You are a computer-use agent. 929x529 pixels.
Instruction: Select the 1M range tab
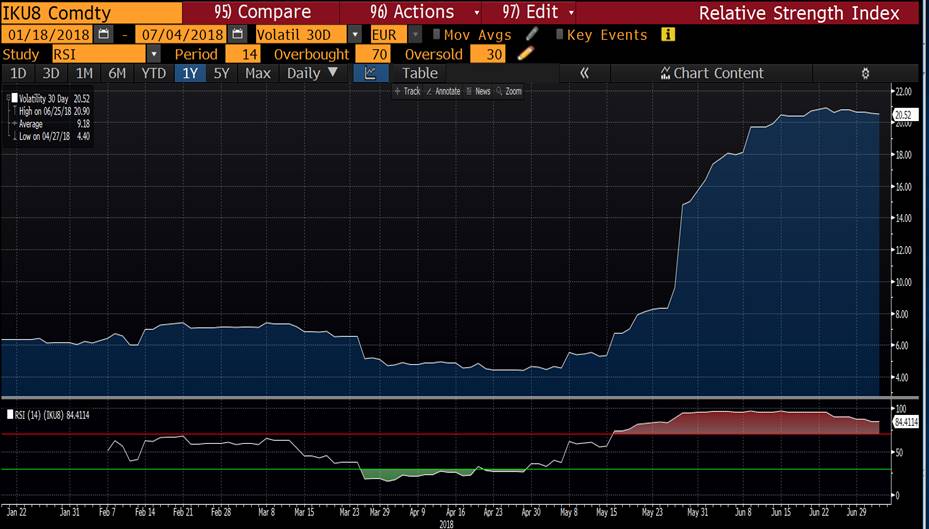[84, 73]
